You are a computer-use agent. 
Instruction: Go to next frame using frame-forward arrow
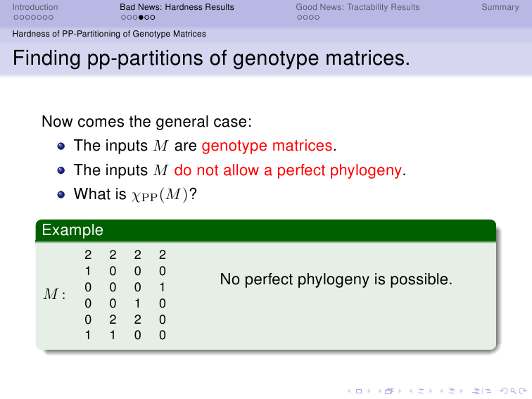point(400,391)
